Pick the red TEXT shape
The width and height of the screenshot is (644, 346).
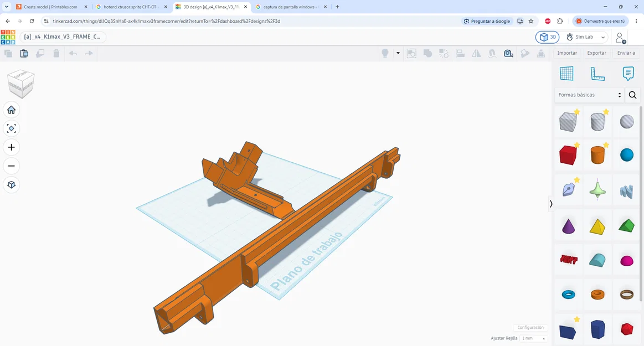click(569, 260)
